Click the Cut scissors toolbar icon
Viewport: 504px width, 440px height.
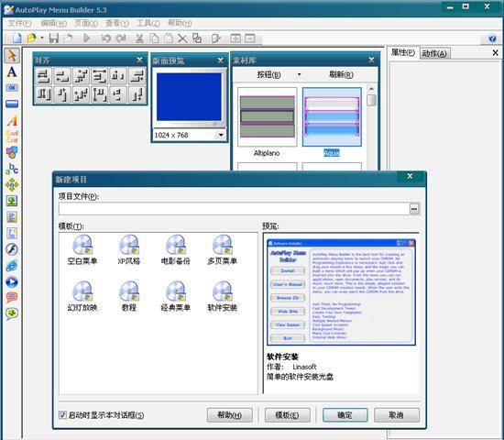139,38
